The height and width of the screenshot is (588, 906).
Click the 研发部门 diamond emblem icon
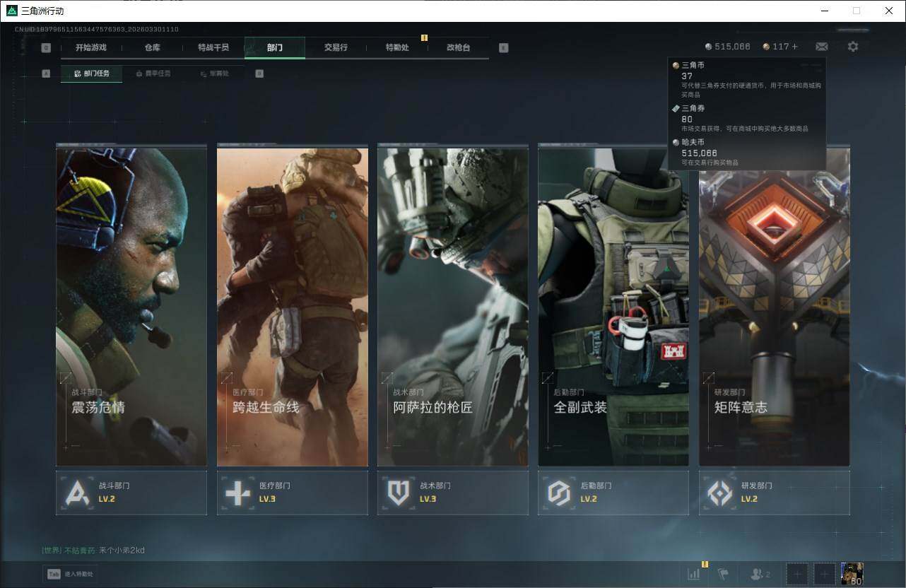point(719,493)
